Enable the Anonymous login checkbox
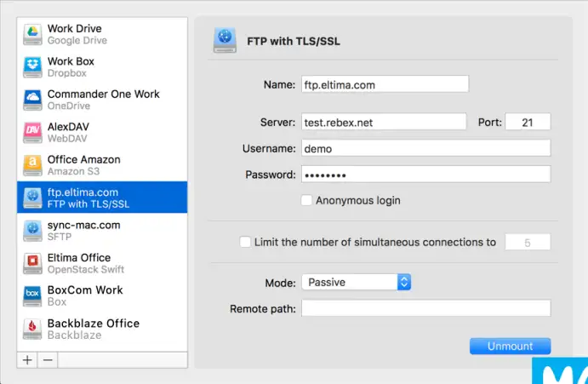 (x=306, y=200)
